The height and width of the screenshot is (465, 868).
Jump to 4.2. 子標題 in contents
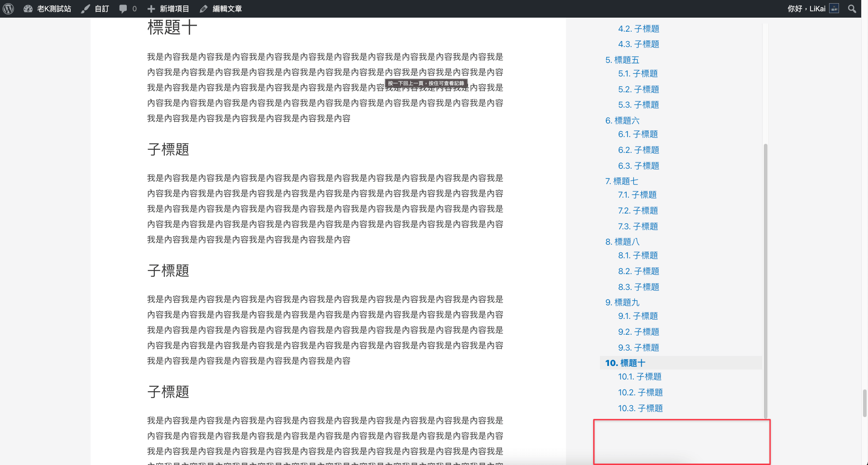tap(638, 28)
